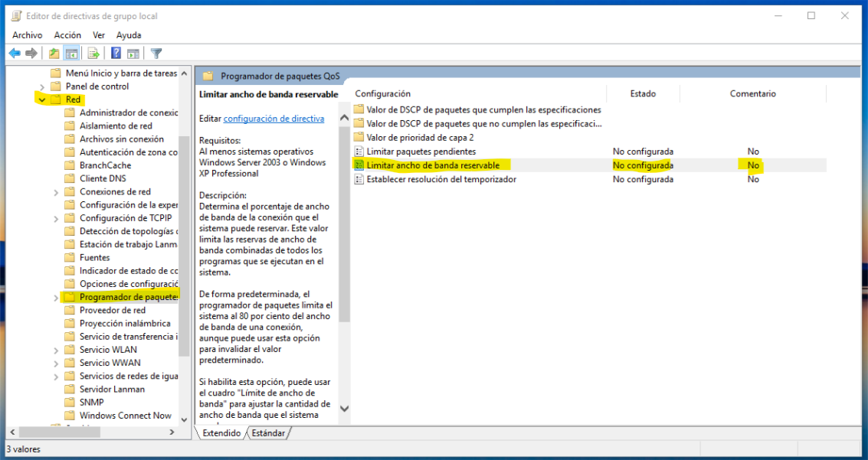This screenshot has height=460, width=868.
Task: Select Limitar paquetes pendientes policy
Action: (x=421, y=152)
